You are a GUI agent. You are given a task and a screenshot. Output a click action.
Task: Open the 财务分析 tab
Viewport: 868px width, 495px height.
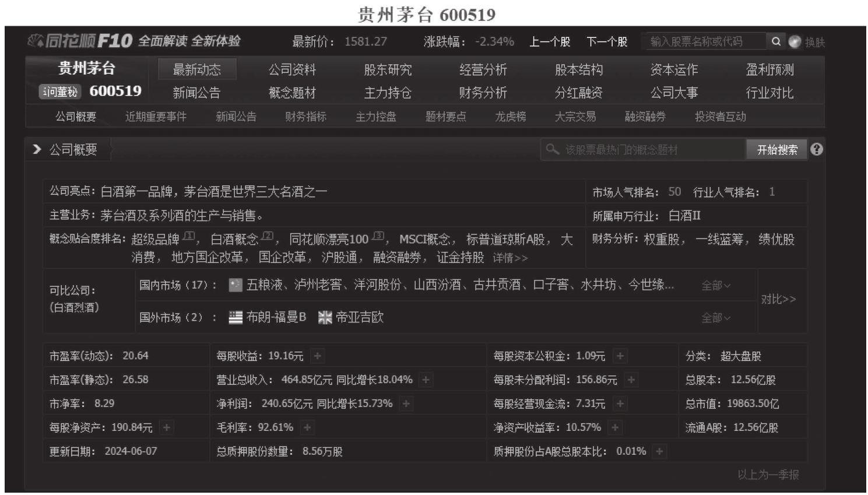click(483, 93)
